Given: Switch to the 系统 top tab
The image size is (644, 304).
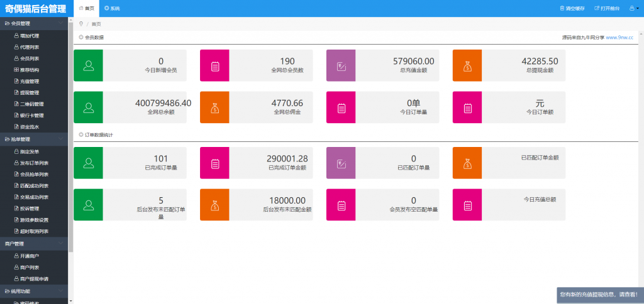Looking at the screenshot, I should pyautogui.click(x=112, y=8).
